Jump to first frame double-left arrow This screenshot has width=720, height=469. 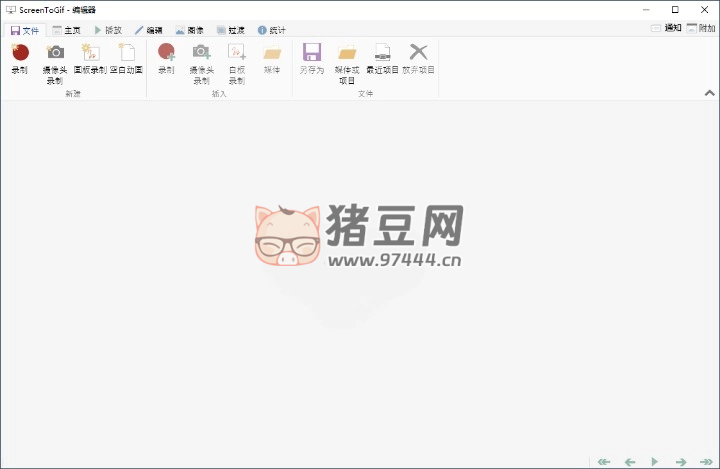[x=604, y=462]
